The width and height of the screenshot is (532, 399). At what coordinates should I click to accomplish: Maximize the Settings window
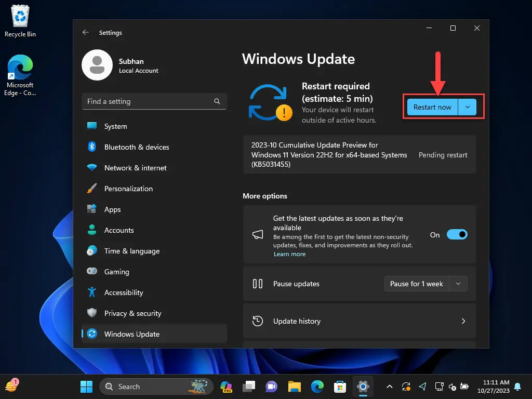tap(453, 28)
